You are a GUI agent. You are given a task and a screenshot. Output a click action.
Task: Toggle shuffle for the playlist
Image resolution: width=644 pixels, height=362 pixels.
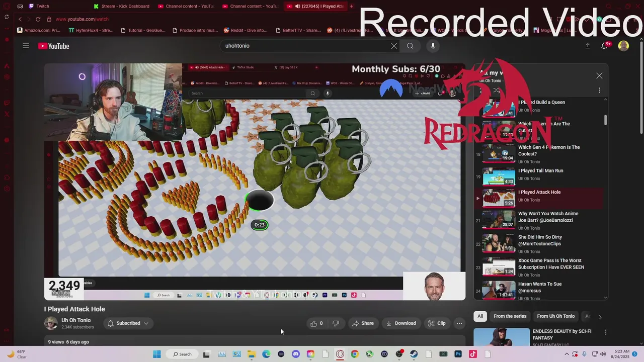point(496,90)
